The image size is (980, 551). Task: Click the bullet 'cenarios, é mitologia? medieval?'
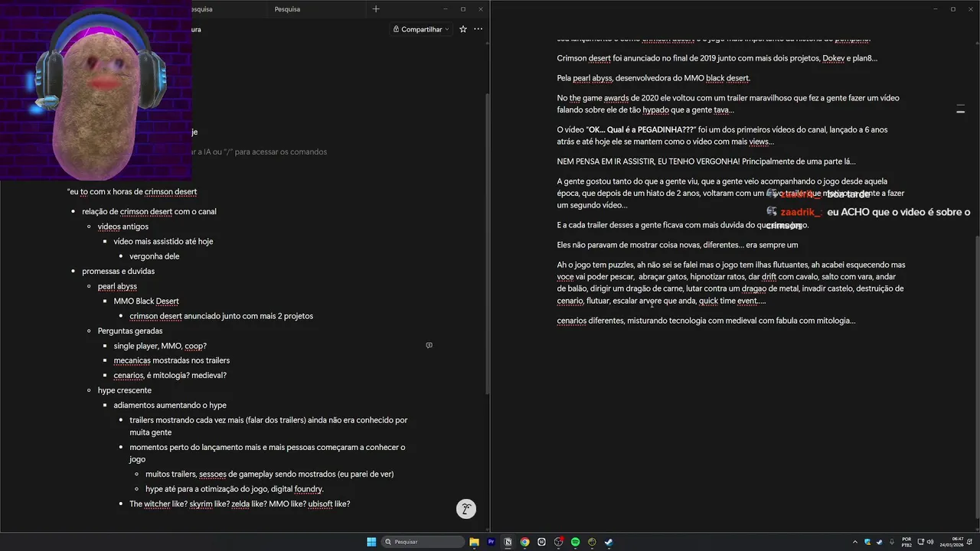click(170, 375)
